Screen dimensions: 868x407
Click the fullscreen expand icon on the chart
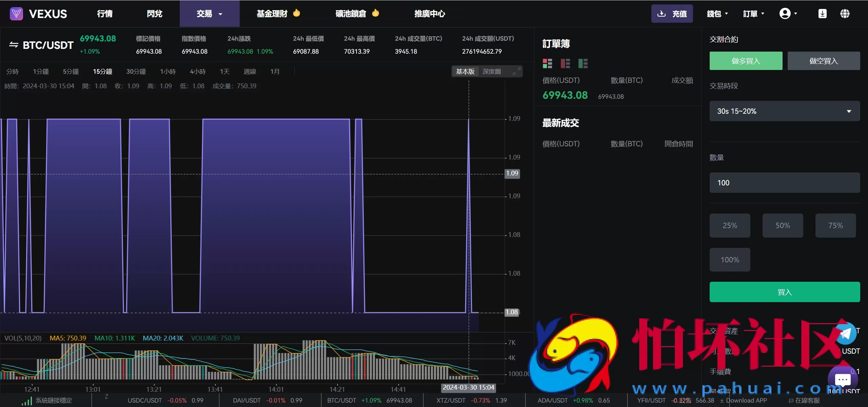point(517,71)
